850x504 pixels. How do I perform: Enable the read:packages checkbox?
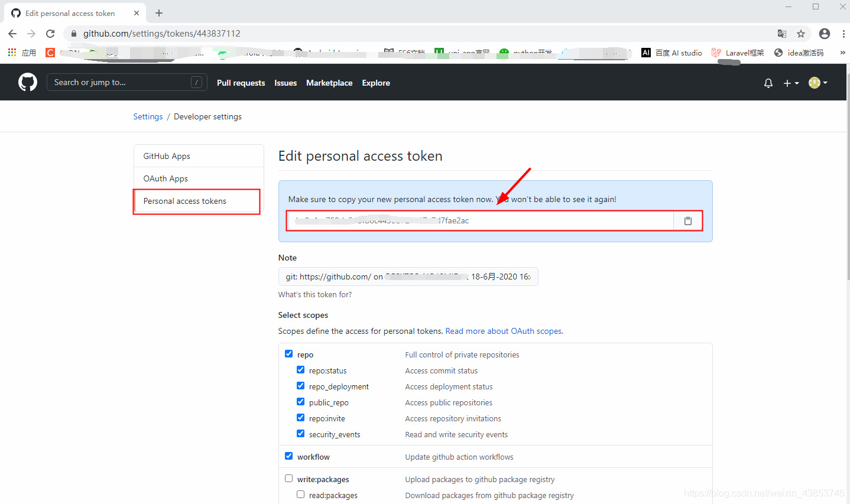(300, 494)
